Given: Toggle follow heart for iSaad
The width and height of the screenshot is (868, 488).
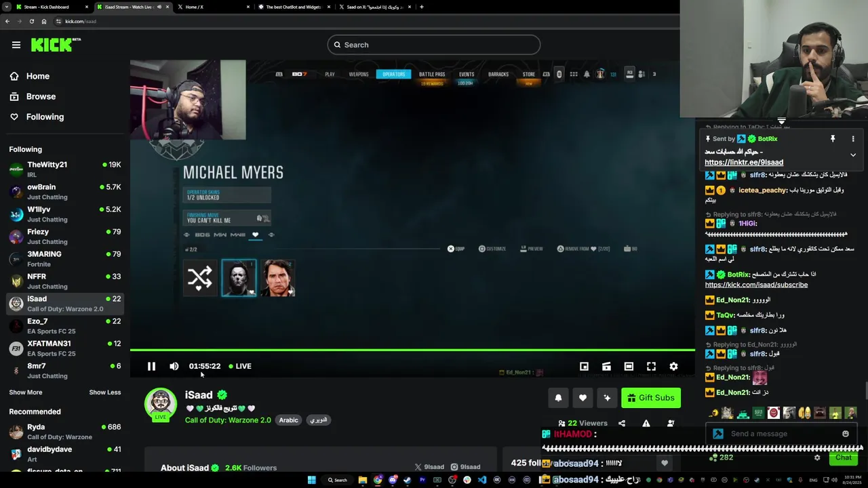Looking at the screenshot, I should click(x=583, y=398).
